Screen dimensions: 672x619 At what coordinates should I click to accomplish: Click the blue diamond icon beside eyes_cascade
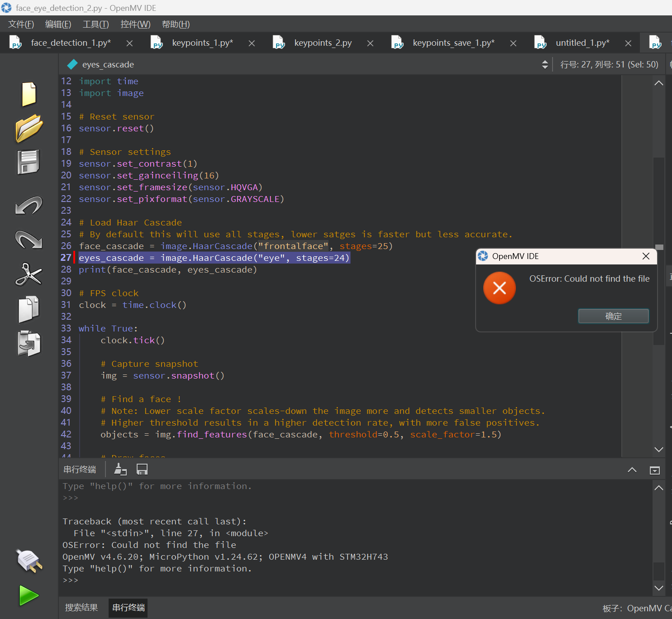point(72,64)
